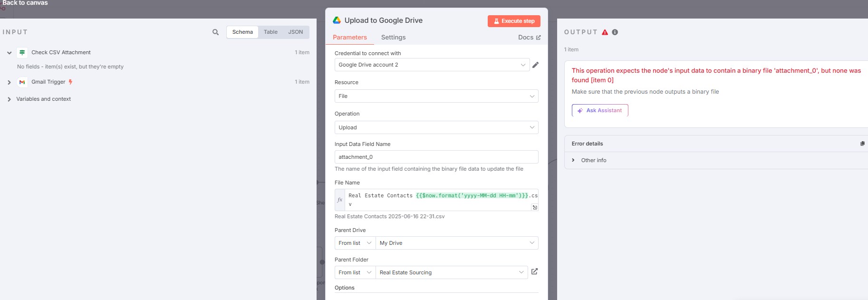Image resolution: width=868 pixels, height=300 pixels.
Task: Switch input view to Table
Action: 270,32
